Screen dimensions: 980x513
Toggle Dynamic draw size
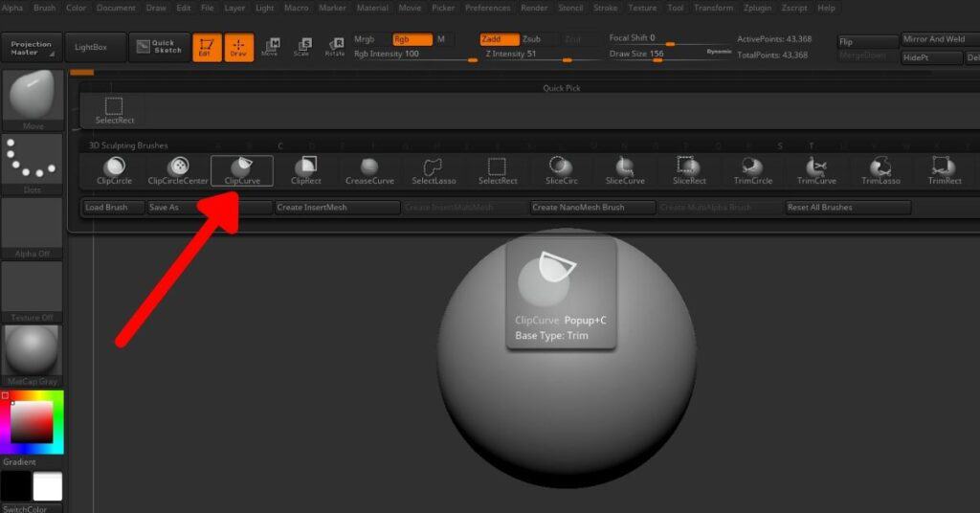click(x=719, y=52)
